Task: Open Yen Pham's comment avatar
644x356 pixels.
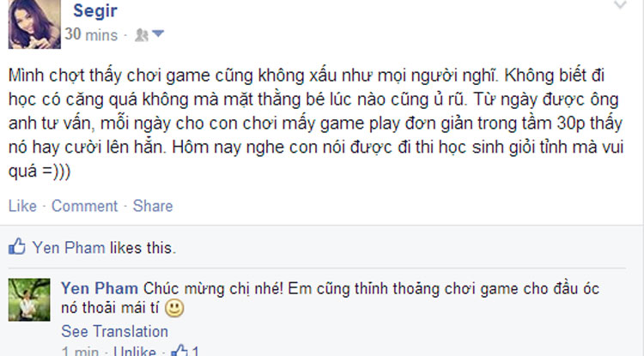Action: pyautogui.click(x=29, y=299)
